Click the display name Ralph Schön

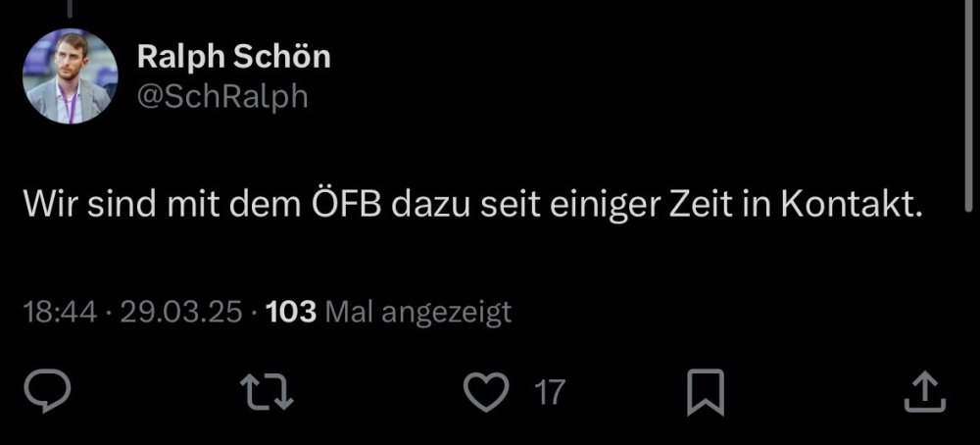[233, 57]
